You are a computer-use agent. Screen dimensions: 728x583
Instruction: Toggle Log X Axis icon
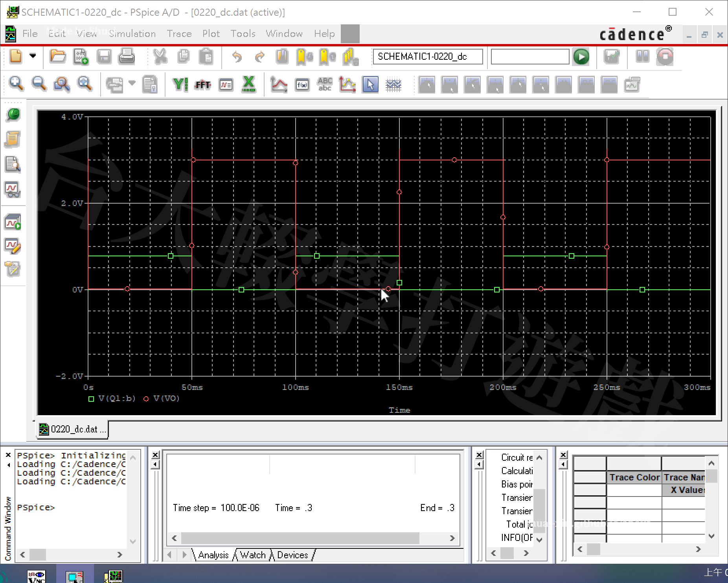pyautogui.click(x=248, y=84)
